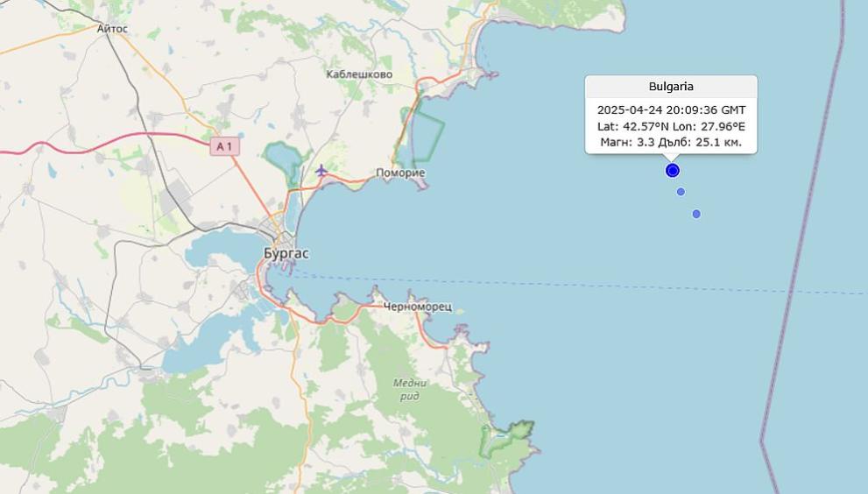Click the A1 motorway shield
The image size is (868, 494).
225,146
